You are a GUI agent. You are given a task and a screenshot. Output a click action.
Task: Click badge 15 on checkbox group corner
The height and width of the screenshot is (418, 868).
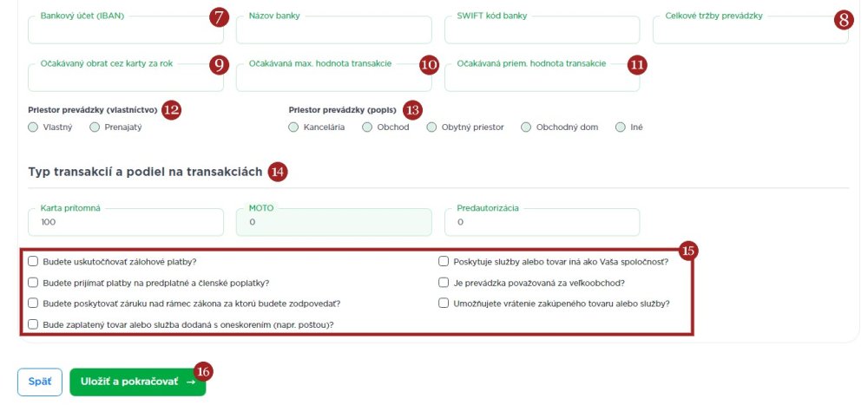click(688, 251)
